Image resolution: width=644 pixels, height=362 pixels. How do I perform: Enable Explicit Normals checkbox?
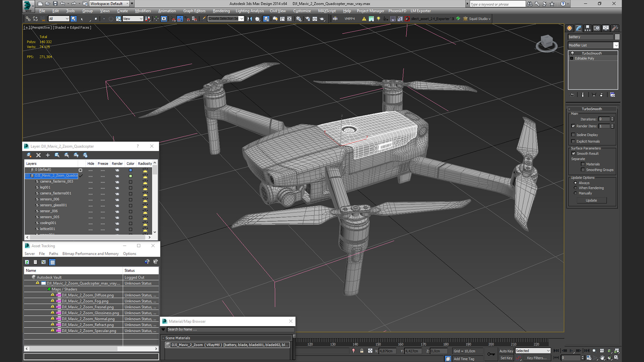(573, 141)
